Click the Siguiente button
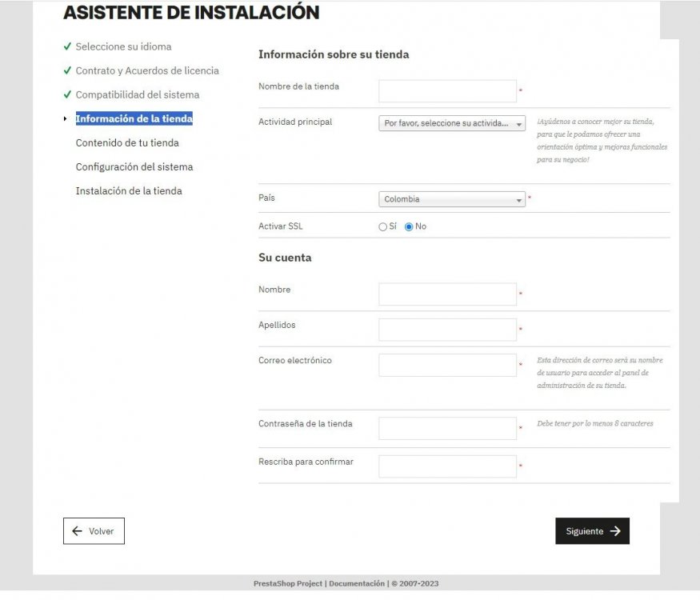 click(x=592, y=530)
